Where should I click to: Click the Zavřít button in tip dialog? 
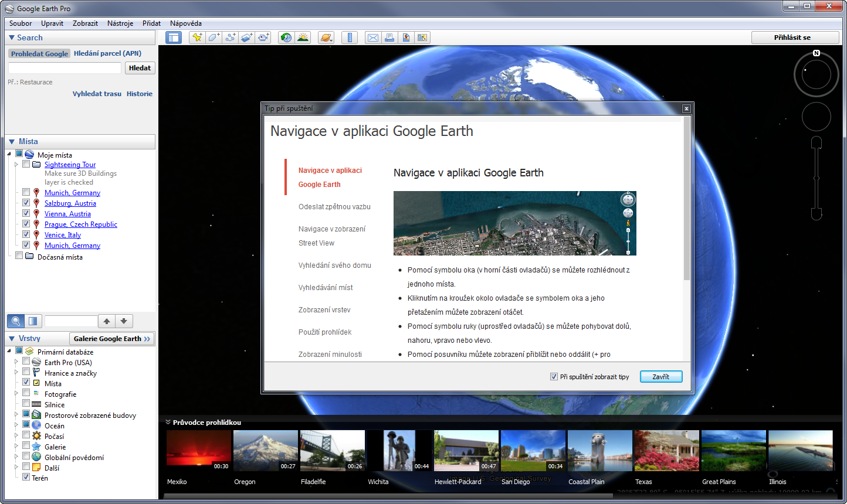tap(660, 377)
